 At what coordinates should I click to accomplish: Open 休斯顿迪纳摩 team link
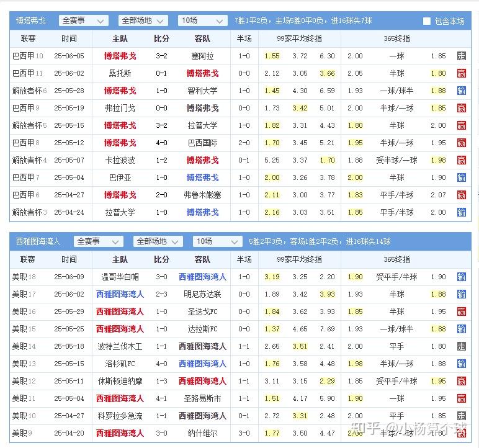click(120, 381)
